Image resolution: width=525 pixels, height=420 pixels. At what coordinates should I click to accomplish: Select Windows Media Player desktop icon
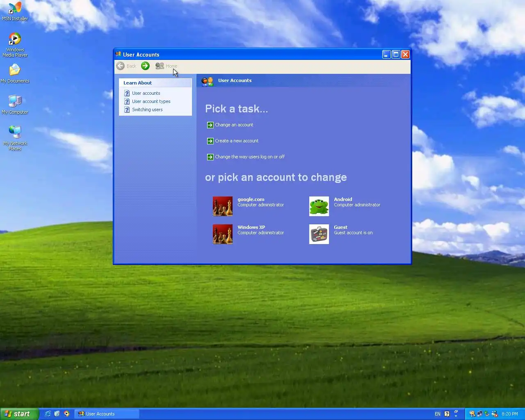point(15,45)
